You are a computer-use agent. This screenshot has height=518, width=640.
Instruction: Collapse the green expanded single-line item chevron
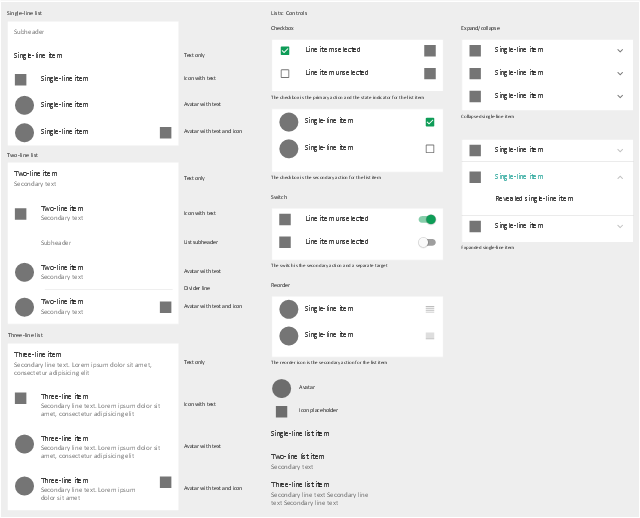(x=620, y=177)
